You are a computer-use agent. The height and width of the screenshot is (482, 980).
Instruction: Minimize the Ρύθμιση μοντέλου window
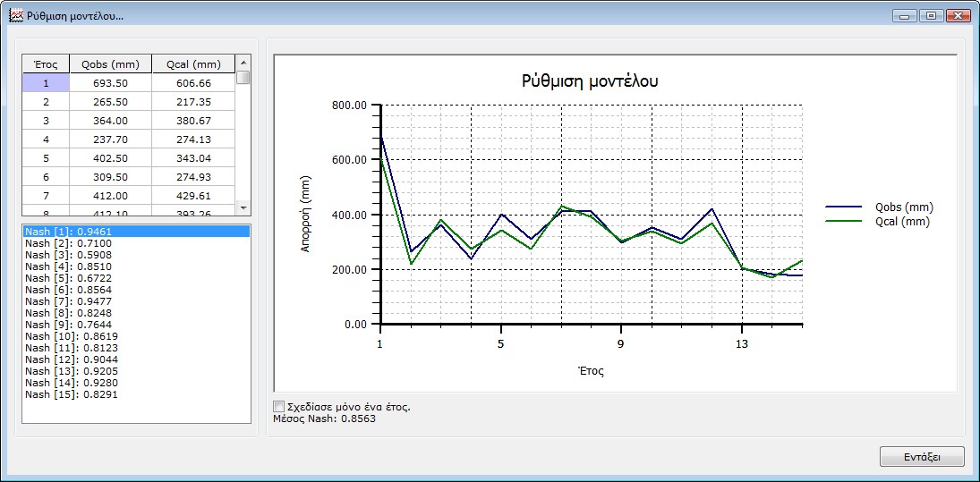point(906,15)
